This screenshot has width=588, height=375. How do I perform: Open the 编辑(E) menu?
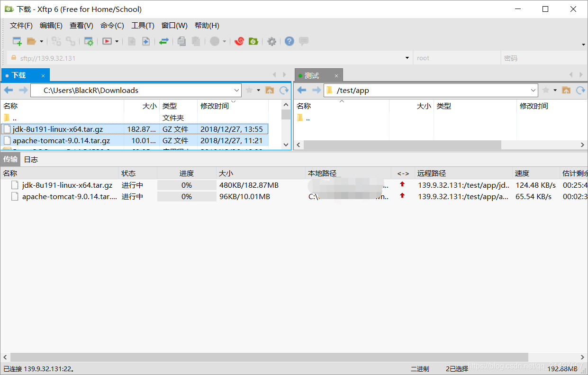coord(51,26)
